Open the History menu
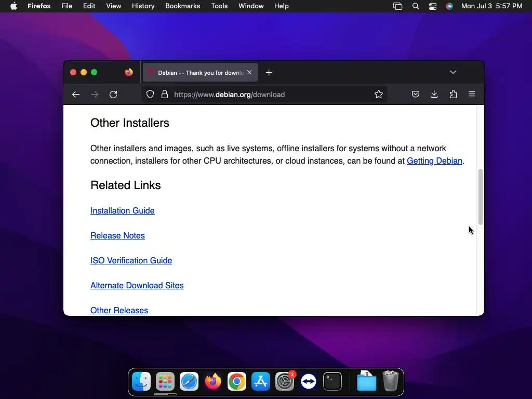The image size is (532, 399). (143, 6)
